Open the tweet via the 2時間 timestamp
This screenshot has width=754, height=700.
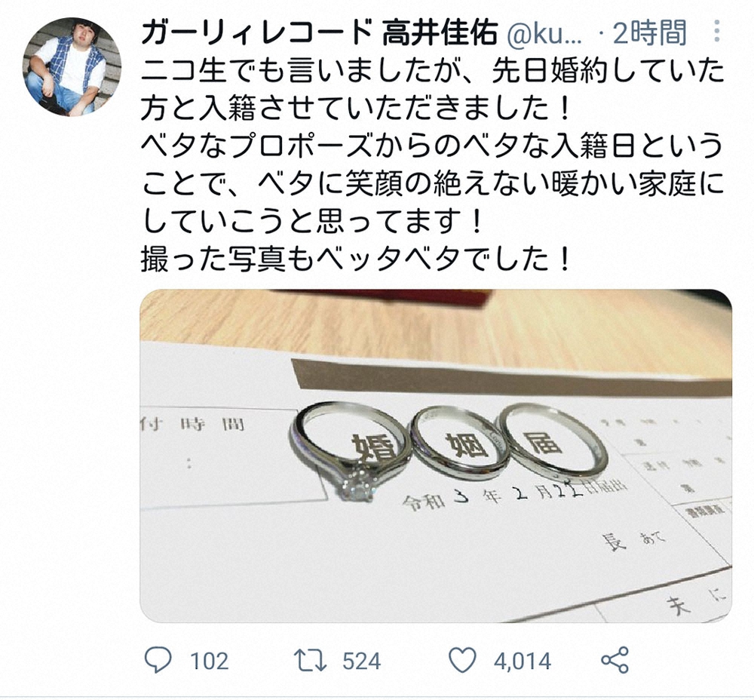649,33
